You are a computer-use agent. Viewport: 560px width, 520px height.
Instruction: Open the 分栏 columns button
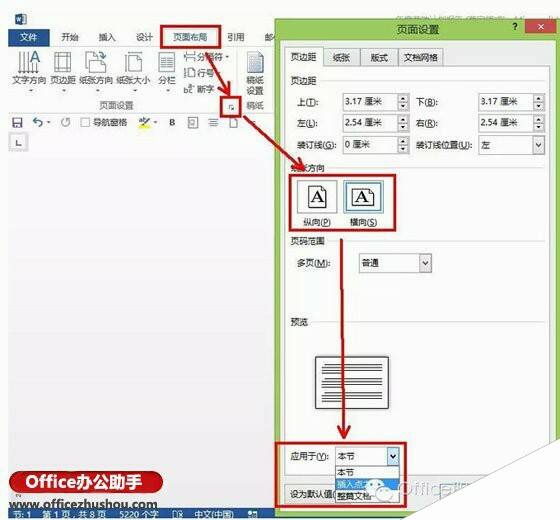pyautogui.click(x=167, y=71)
